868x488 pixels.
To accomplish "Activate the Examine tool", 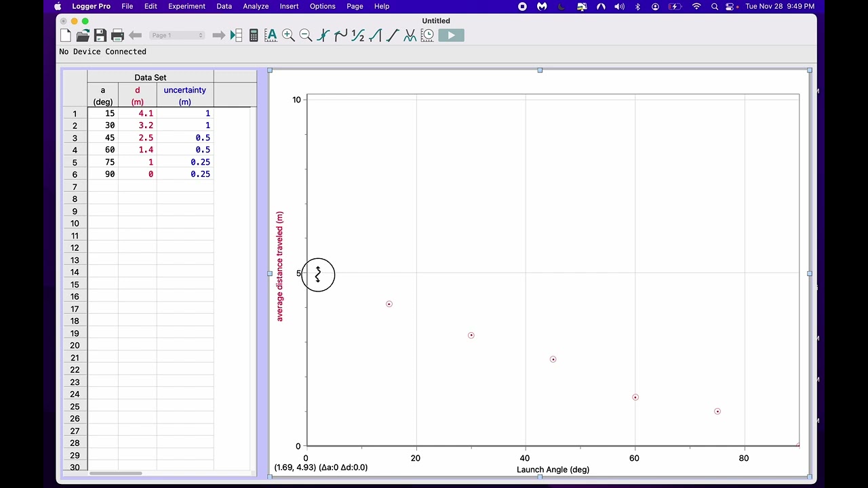I will 323,35.
